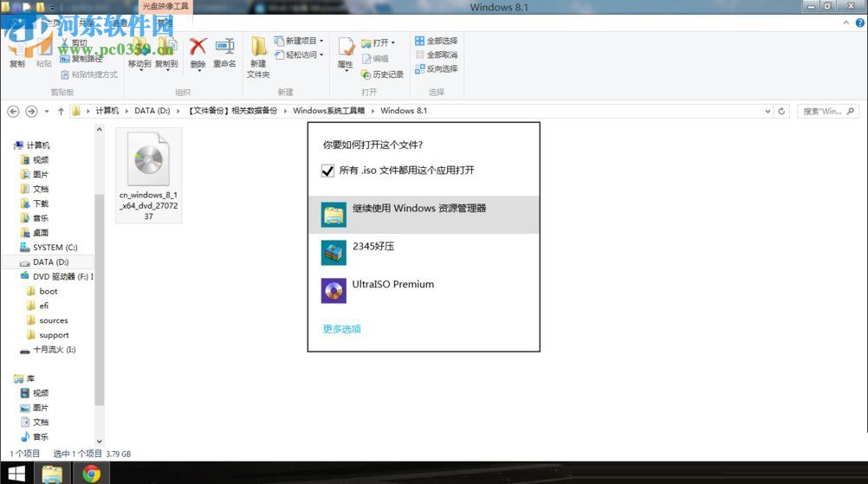Select DATA (D:) in the navigation pane
The width and height of the screenshot is (868, 484).
click(x=50, y=262)
